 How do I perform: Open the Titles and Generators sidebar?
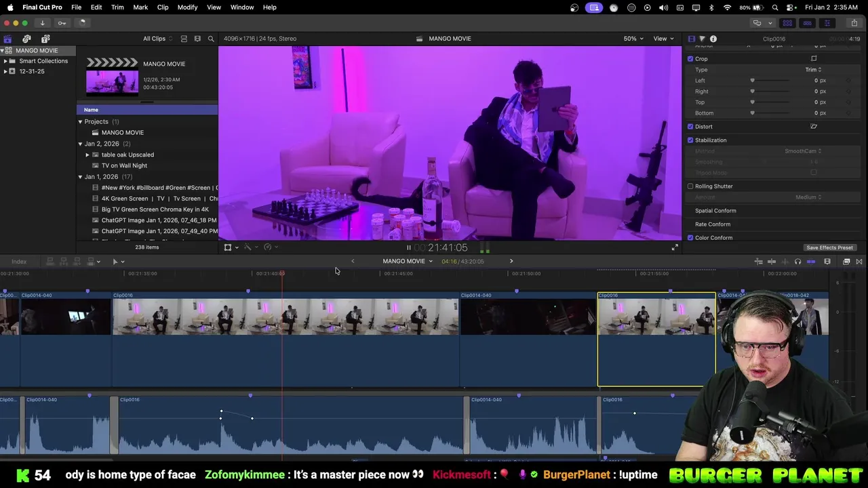point(45,39)
